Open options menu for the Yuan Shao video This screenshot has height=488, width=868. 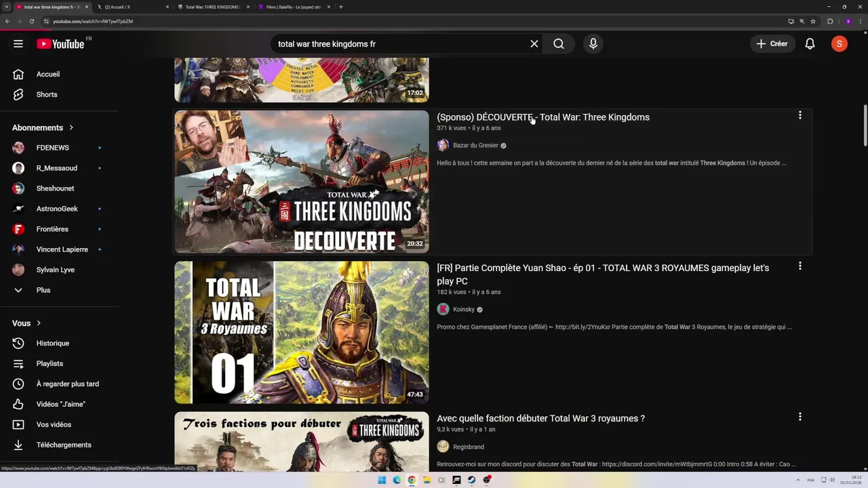pos(800,266)
